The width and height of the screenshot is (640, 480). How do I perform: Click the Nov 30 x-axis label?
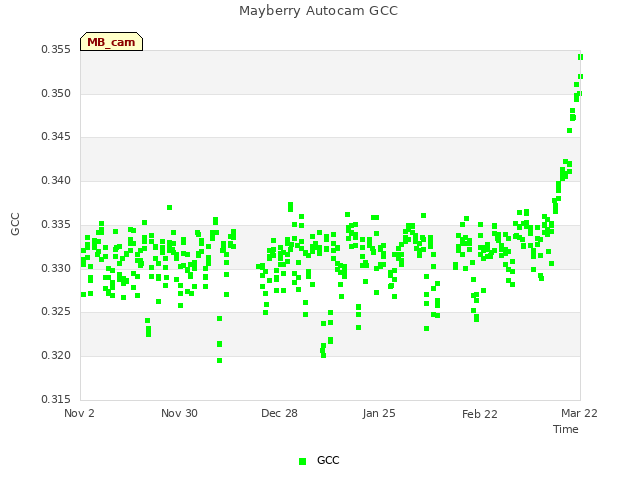tap(179, 413)
